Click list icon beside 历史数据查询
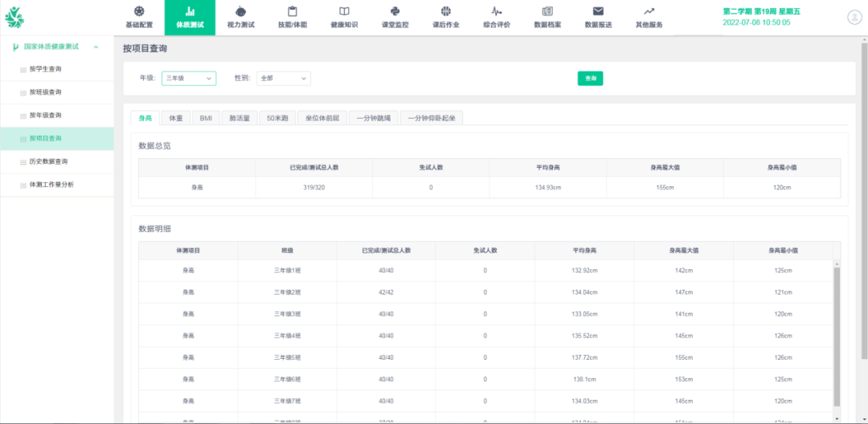The width and height of the screenshot is (868, 424). point(23,162)
